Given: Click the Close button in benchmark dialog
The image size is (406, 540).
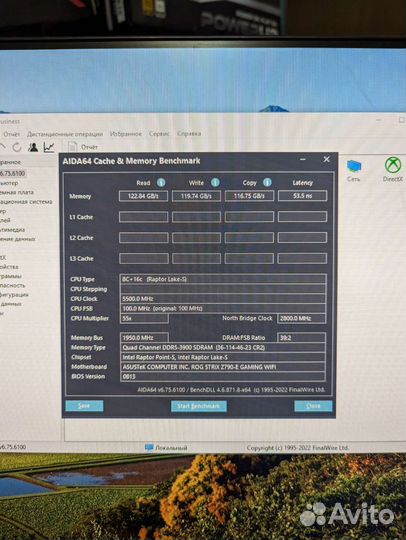Looking at the screenshot, I should (x=313, y=406).
